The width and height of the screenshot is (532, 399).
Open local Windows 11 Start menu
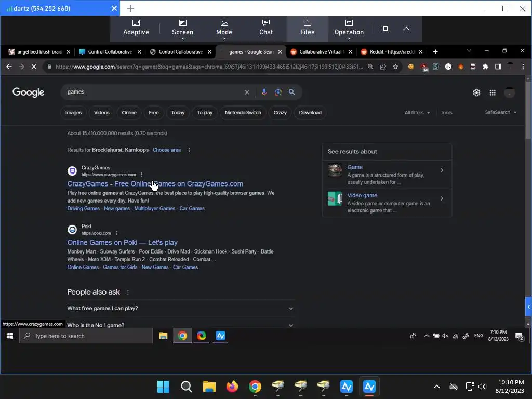point(163,387)
